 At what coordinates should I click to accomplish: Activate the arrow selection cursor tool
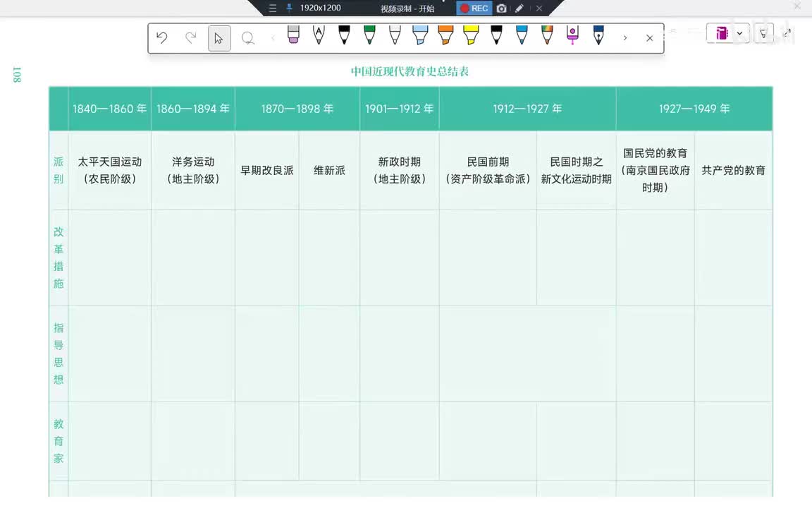point(219,38)
